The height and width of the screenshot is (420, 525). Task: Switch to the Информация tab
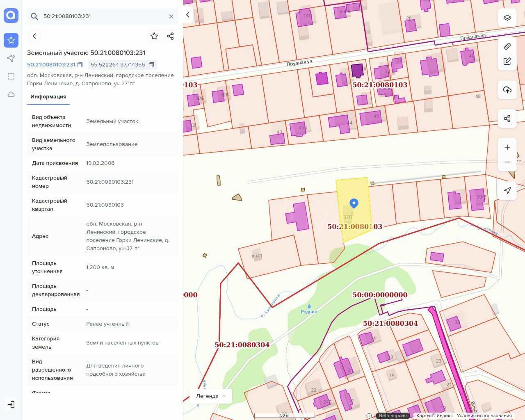point(48,97)
